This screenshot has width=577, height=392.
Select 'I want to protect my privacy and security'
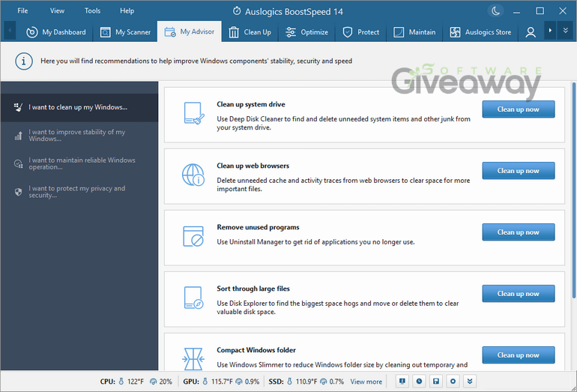[79, 192]
